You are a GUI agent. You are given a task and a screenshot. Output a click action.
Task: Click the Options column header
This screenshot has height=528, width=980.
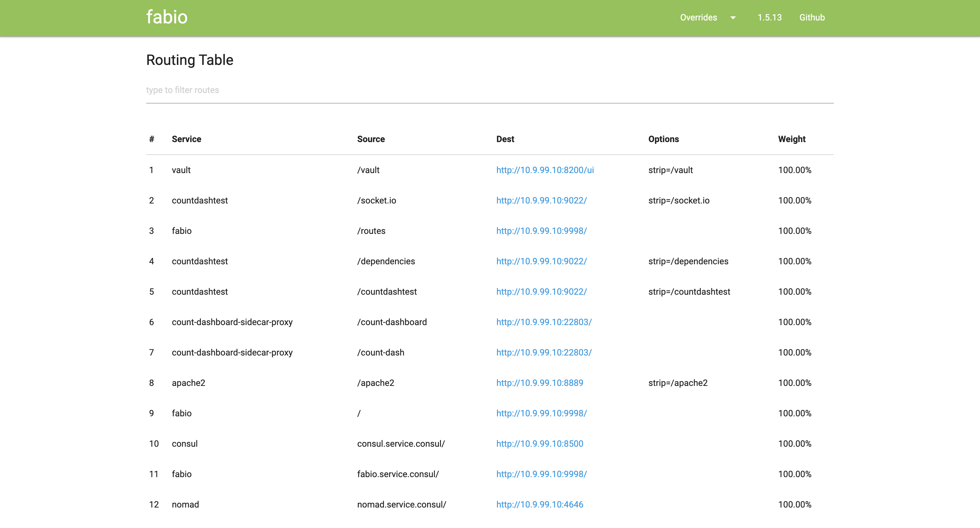(x=663, y=139)
